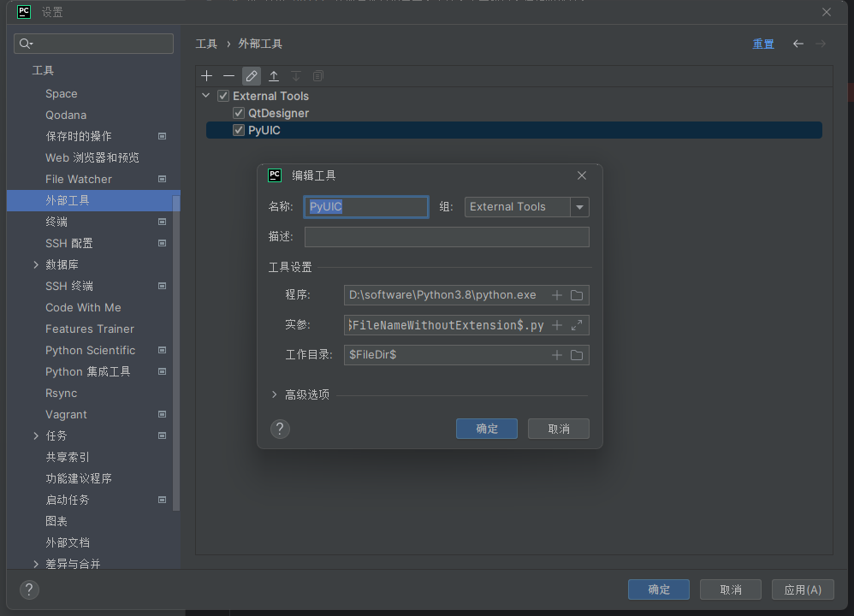Open Web 浏览器和预览 settings
The height and width of the screenshot is (616, 854).
click(93, 158)
